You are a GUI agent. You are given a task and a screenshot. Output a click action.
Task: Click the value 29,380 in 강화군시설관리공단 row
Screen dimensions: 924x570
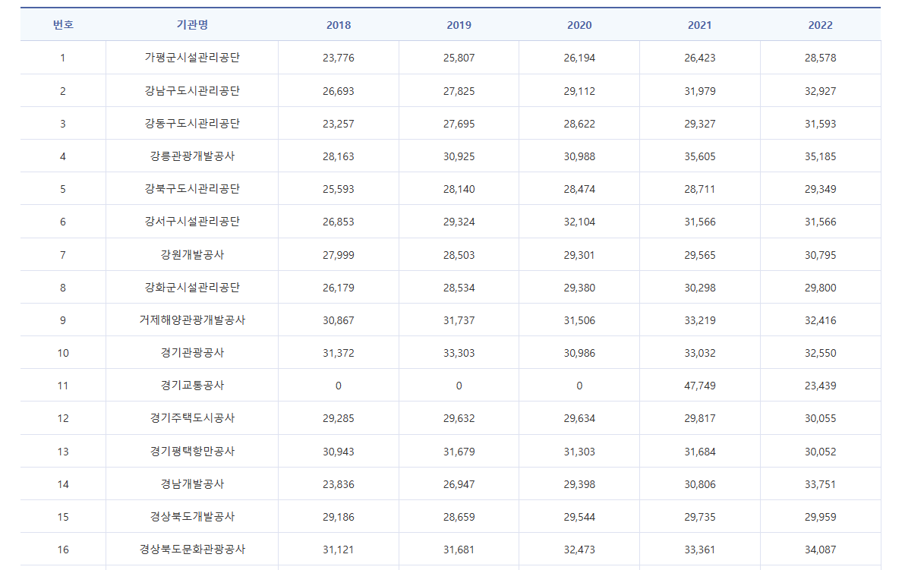click(x=579, y=288)
